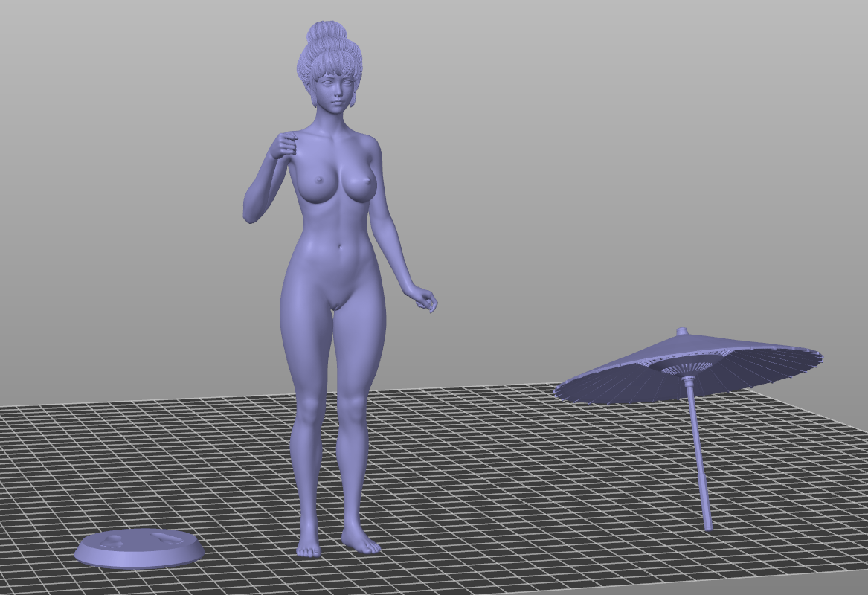Select the figurine's raised hand
The height and width of the screenshot is (595, 868).
point(283,145)
